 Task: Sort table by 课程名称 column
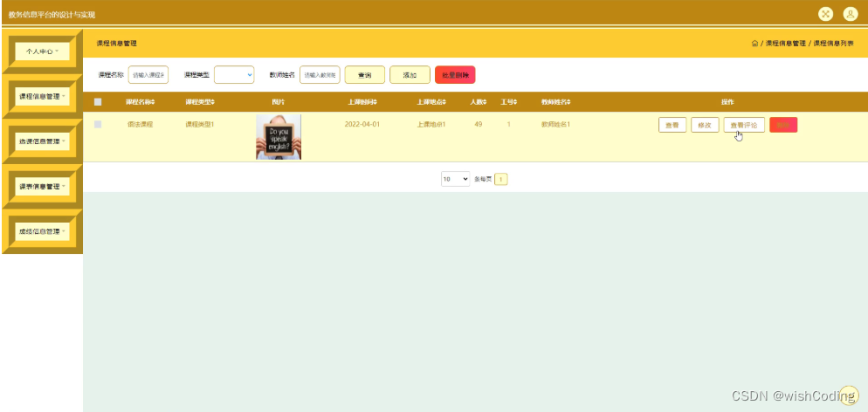pos(140,102)
